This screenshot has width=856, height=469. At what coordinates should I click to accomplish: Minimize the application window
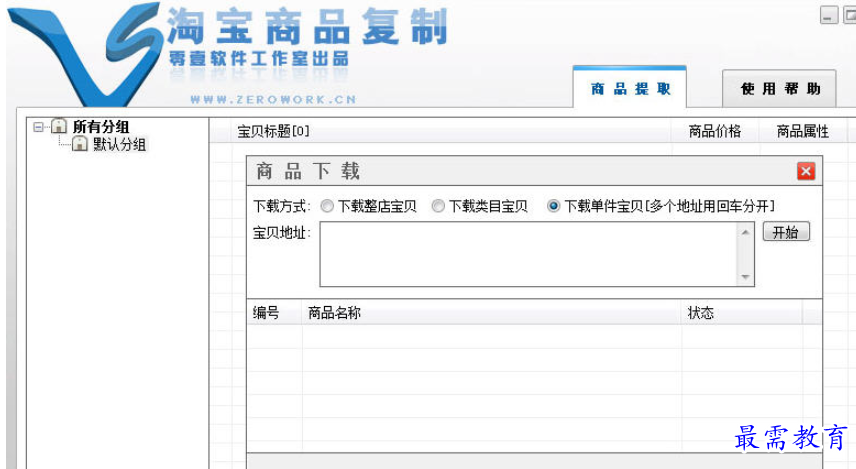coord(829,15)
